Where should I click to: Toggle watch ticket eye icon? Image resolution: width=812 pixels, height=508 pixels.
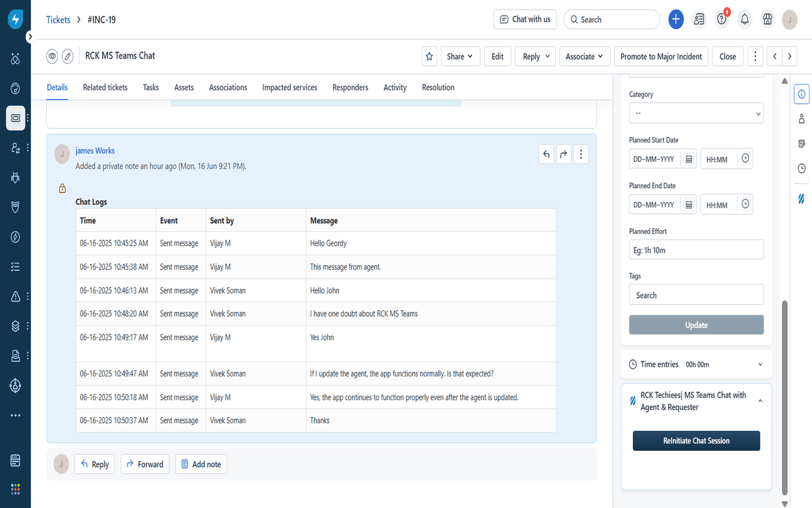coord(53,56)
